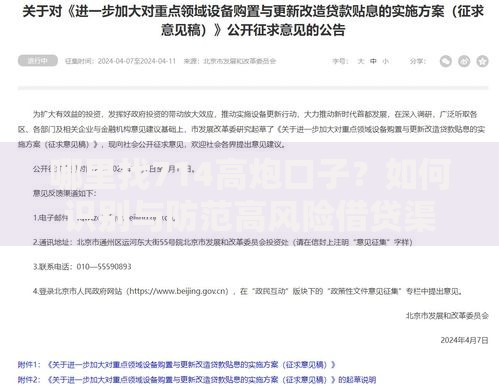Click the 字号 label
Image resolution: width=499 pixels, height=388 pixels.
(x=340, y=61)
